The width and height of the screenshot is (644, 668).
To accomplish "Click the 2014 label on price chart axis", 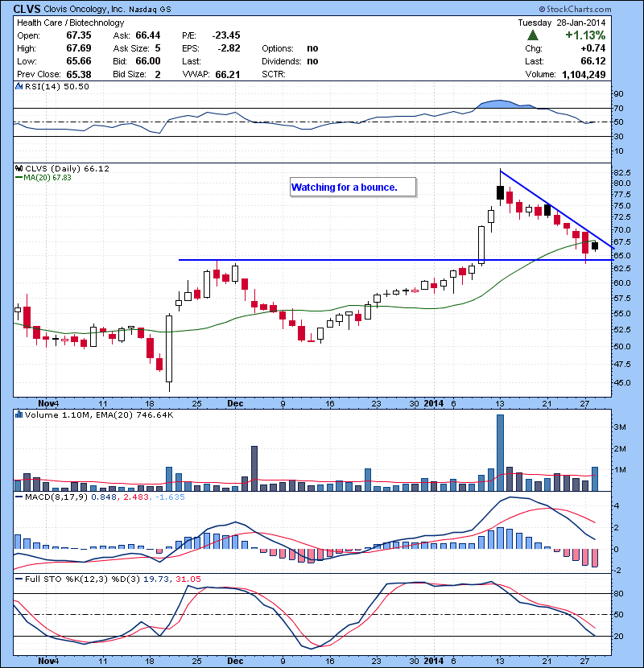I will [433, 403].
